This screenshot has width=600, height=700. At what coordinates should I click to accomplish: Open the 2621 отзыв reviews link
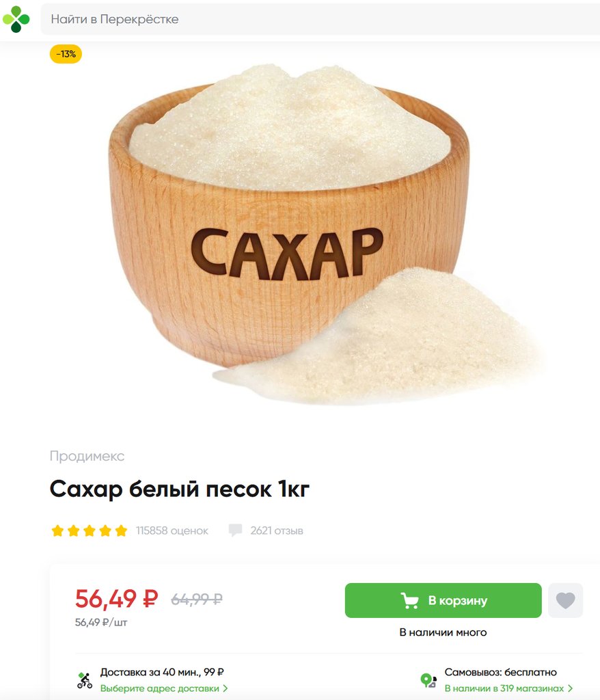coord(277,530)
